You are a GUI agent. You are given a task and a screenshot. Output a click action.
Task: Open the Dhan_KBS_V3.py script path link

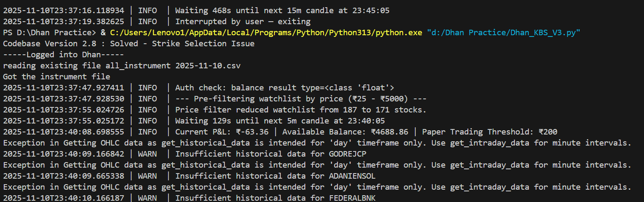503,33
